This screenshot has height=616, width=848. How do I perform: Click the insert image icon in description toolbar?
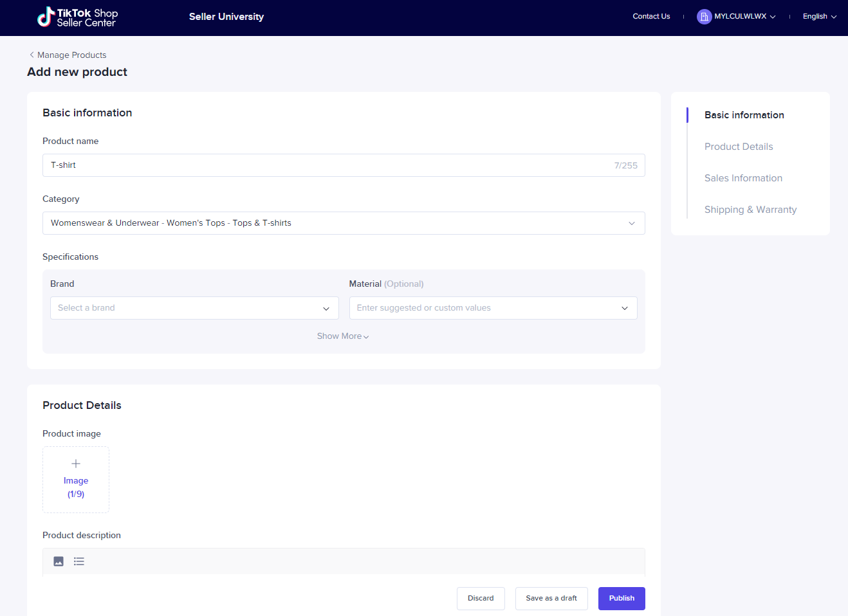point(59,561)
